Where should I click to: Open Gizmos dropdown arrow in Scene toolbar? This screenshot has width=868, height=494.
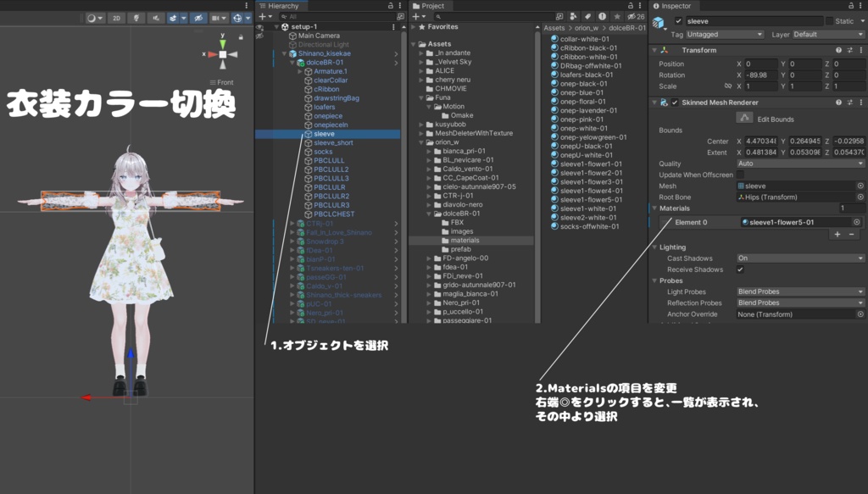(248, 18)
